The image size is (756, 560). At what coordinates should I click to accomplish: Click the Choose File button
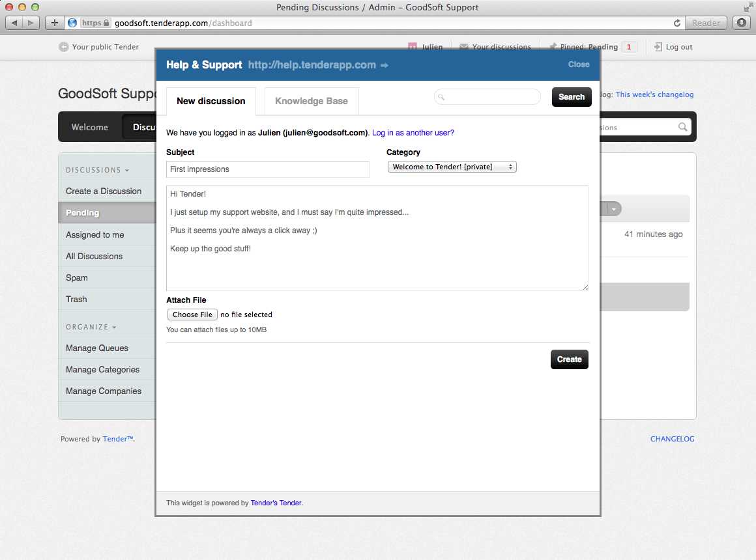192,315
